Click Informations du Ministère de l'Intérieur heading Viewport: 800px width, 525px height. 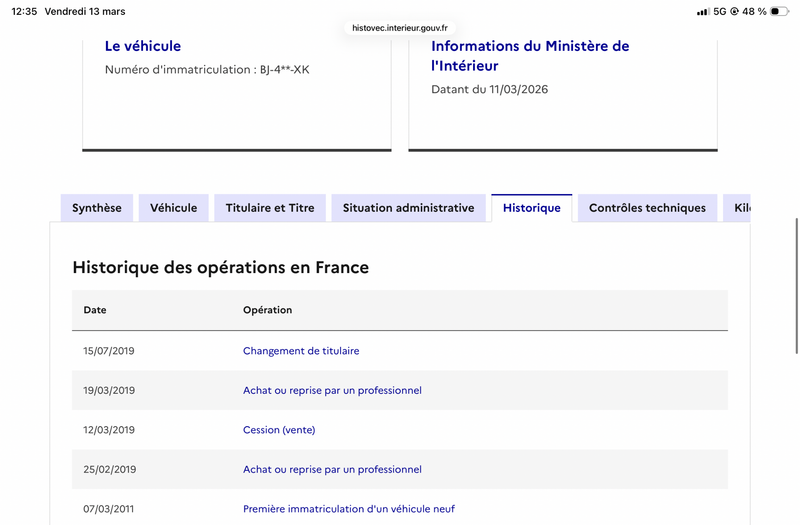530,56
